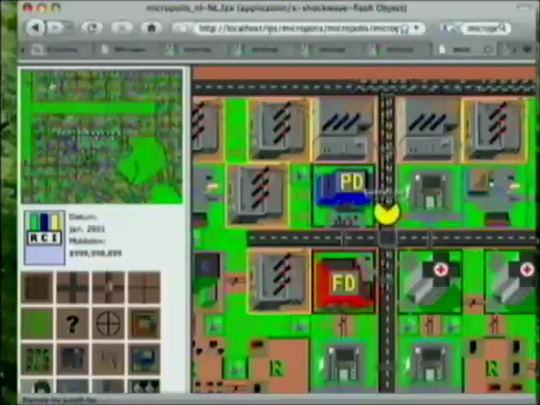540x405 pixels.
Task: Choose the solid green park tool
Action: click(x=37, y=323)
